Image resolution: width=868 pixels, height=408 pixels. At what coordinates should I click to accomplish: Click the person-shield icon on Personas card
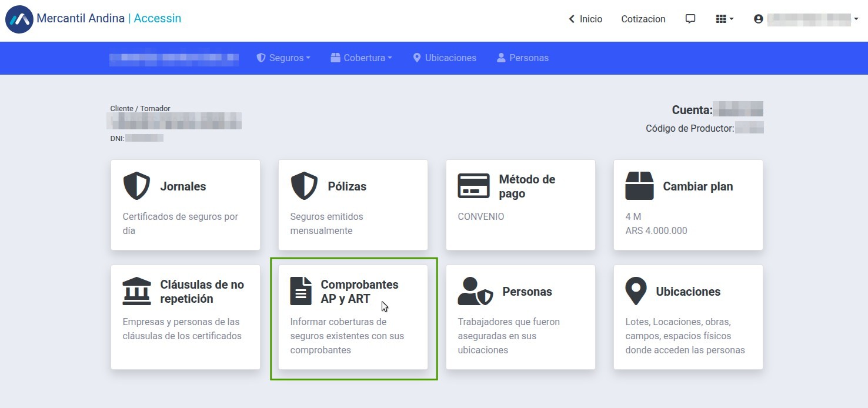point(475,292)
